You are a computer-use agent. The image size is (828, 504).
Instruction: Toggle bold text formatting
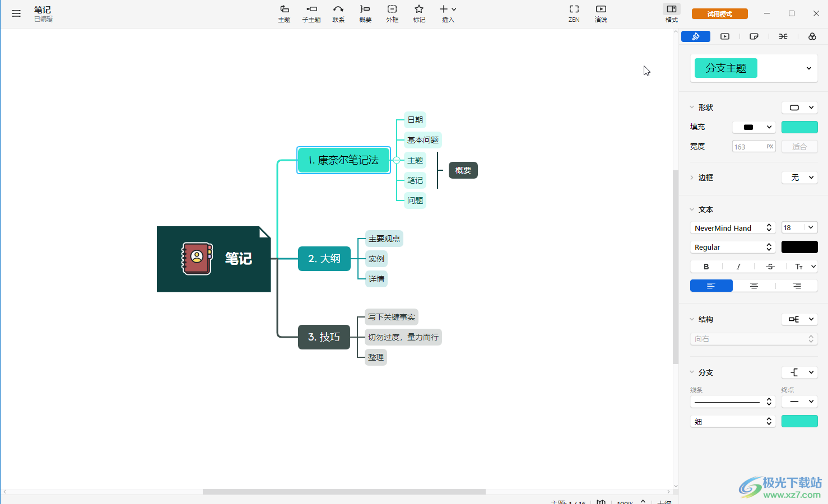[706, 267]
